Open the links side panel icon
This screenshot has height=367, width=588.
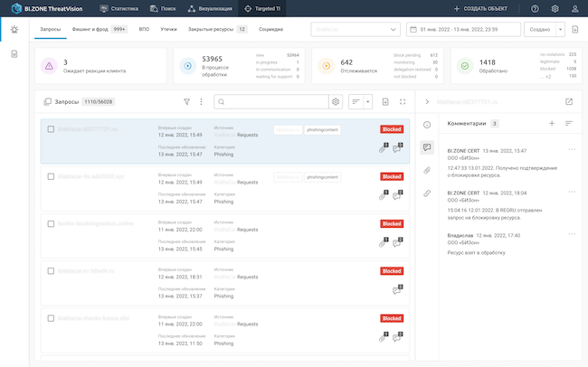[427, 193]
